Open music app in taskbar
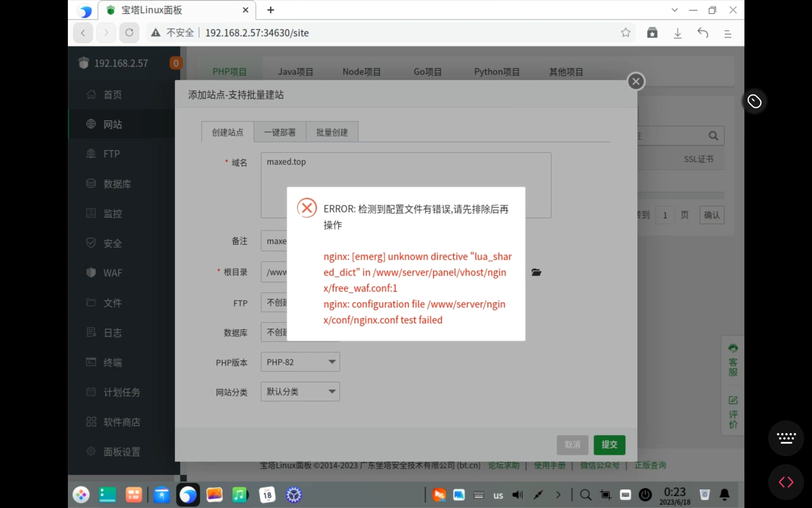This screenshot has width=812, height=508. pyautogui.click(x=240, y=495)
